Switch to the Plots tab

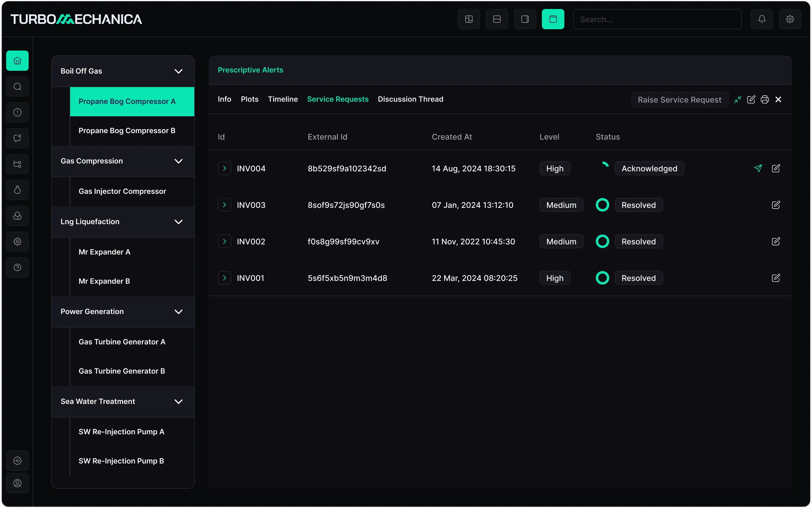(x=249, y=99)
